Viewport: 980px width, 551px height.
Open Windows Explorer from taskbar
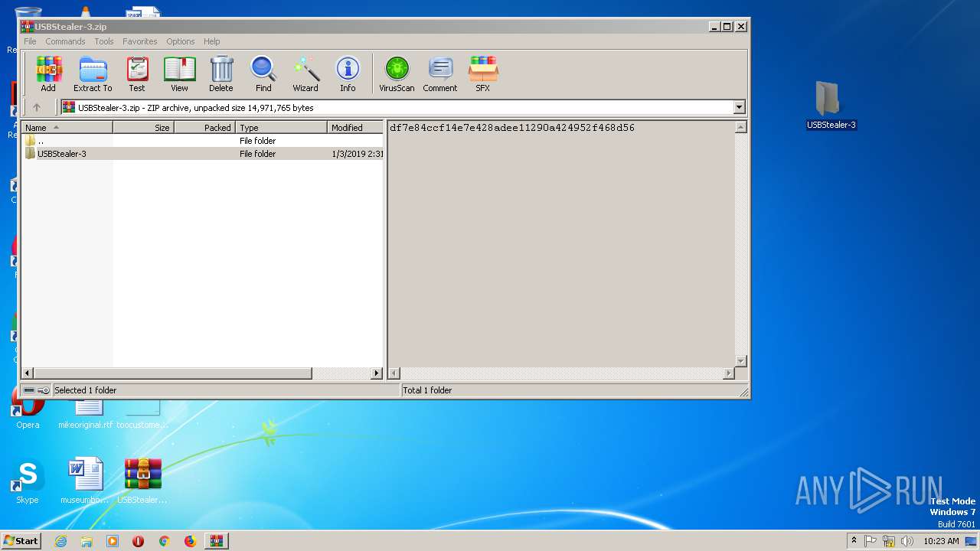(87, 541)
